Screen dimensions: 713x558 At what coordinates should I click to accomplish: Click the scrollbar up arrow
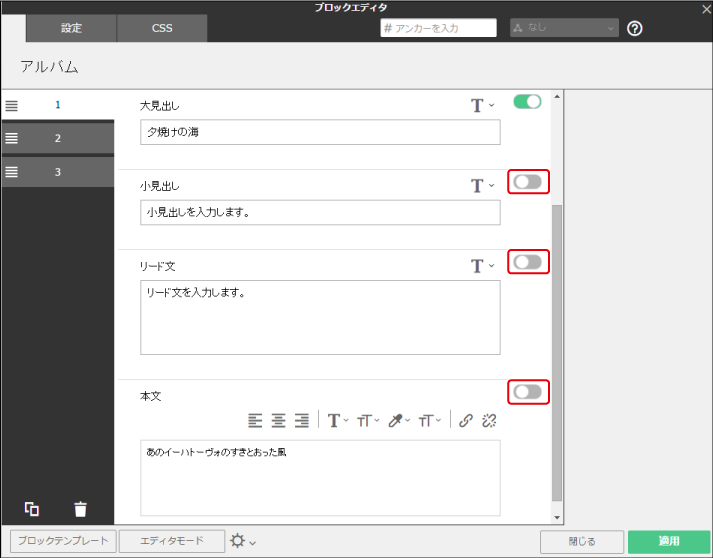[x=557, y=96]
